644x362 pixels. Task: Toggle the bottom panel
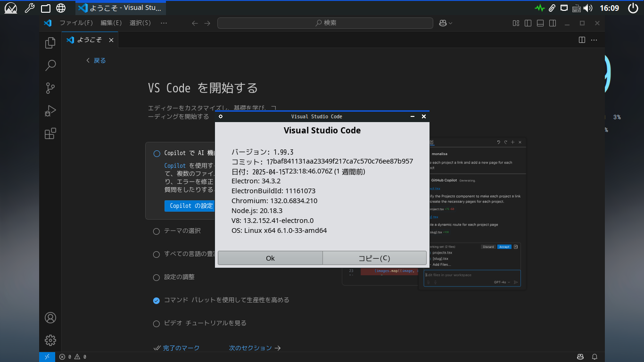tap(540, 23)
